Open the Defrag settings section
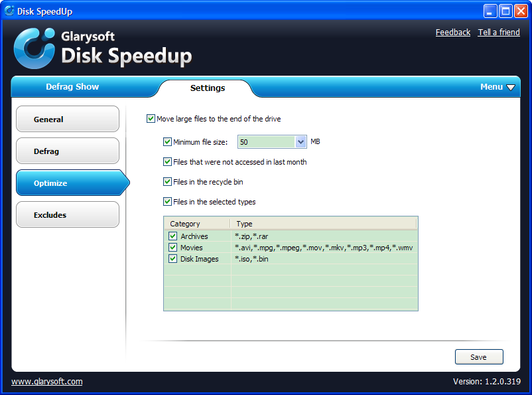Image resolution: width=532 pixels, height=395 pixels. (67, 151)
